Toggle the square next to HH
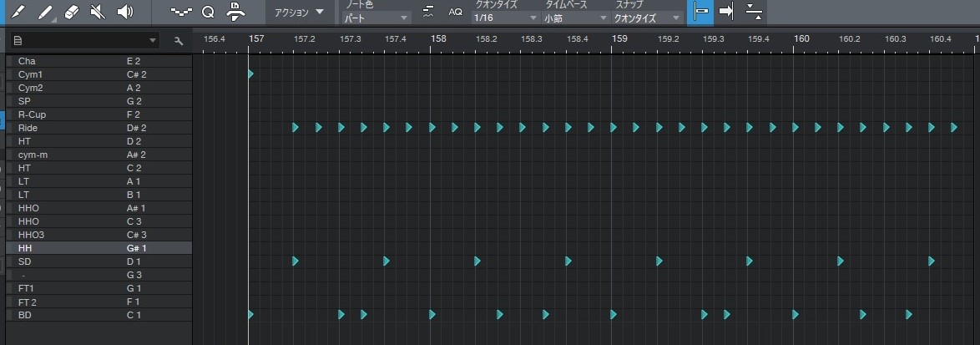980x345 pixels. (9, 248)
